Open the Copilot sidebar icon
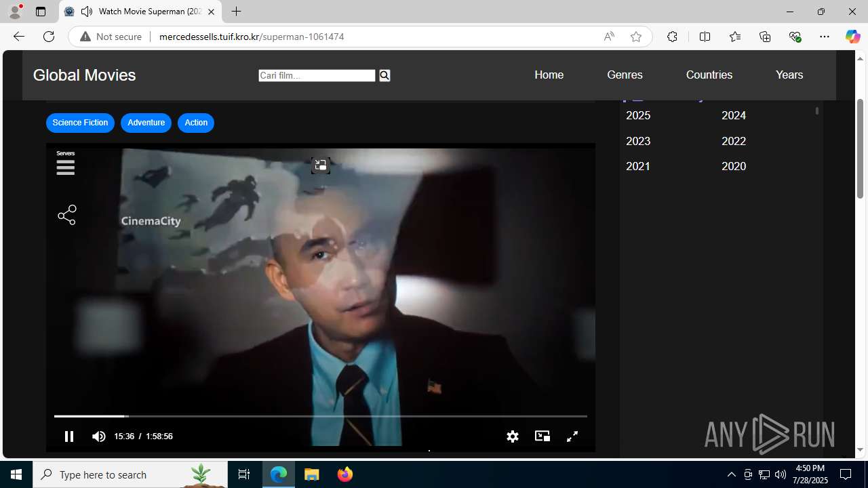The height and width of the screenshot is (488, 868). pos(852,37)
